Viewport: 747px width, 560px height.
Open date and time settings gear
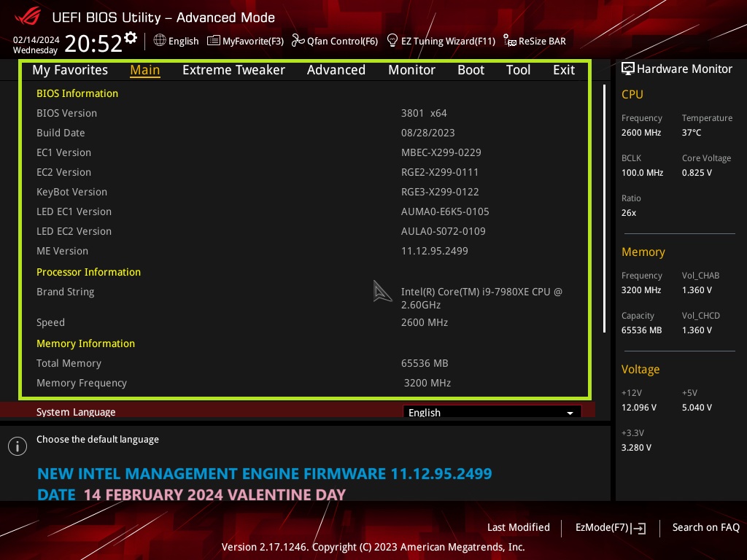(131, 37)
